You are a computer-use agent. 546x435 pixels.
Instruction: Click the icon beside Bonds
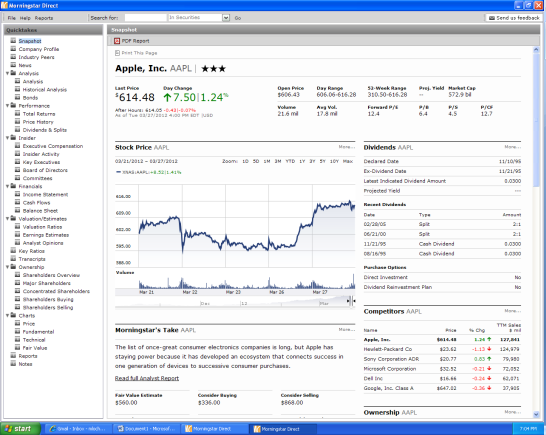(x=17, y=97)
